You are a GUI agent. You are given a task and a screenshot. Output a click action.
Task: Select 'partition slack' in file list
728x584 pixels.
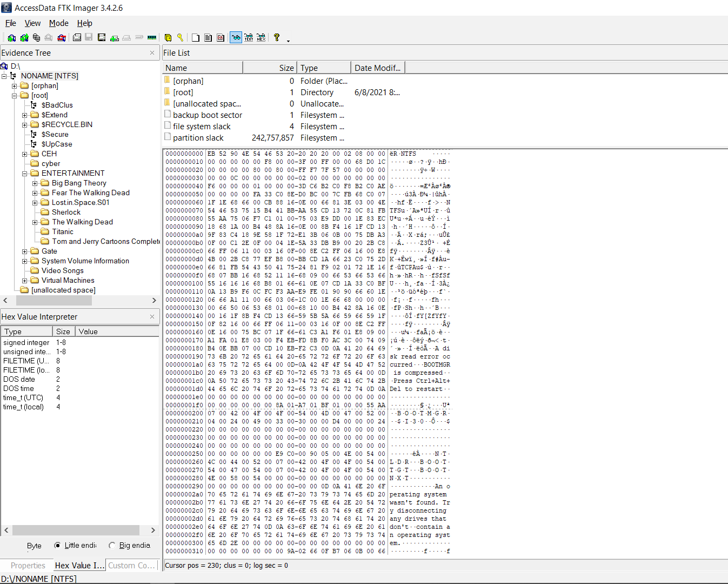(x=198, y=137)
